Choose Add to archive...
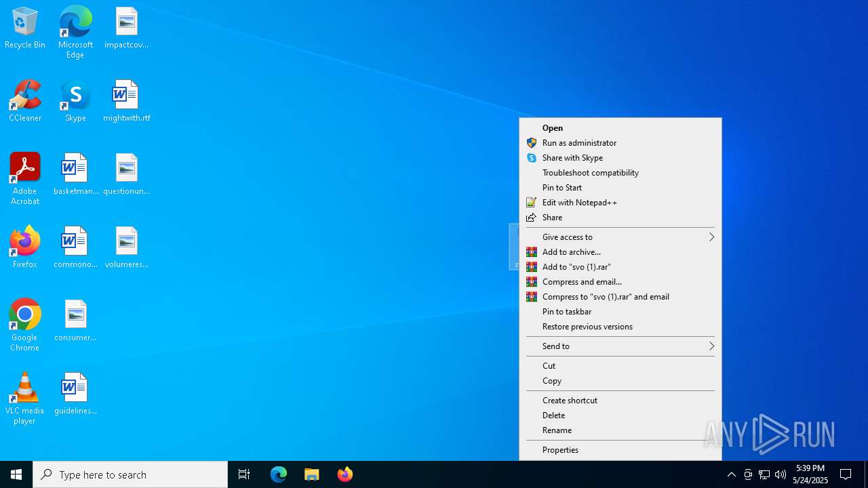This screenshot has height=488, width=868. pyautogui.click(x=620, y=252)
